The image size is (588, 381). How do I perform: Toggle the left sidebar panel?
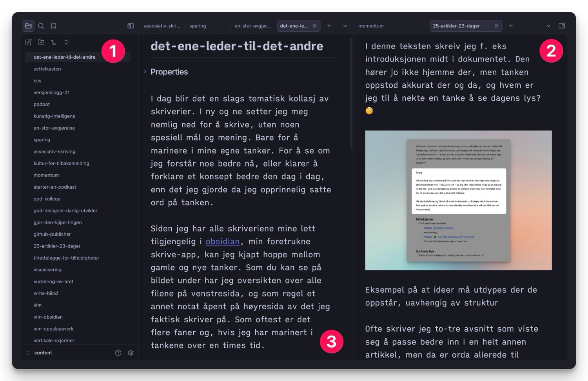pos(131,26)
